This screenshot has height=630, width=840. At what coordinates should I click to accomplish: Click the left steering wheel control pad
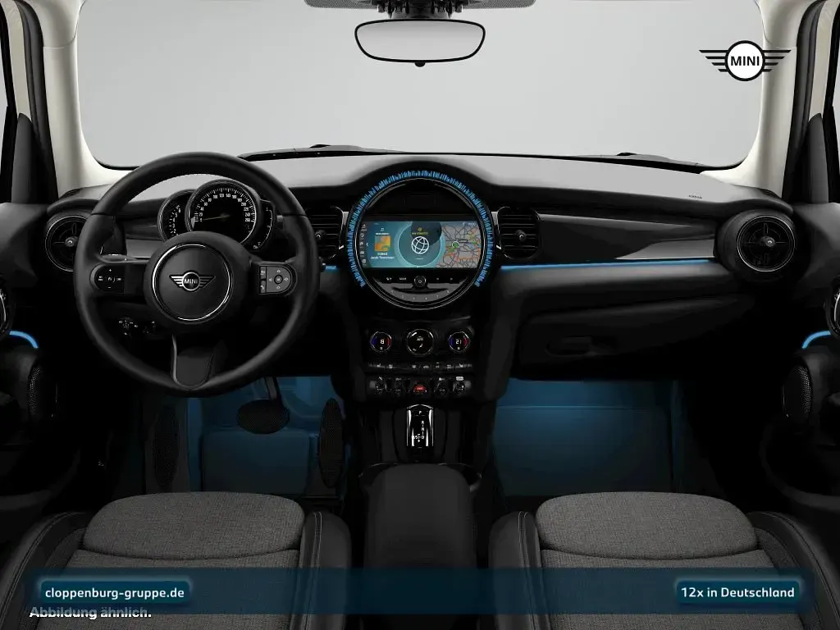coord(109,279)
